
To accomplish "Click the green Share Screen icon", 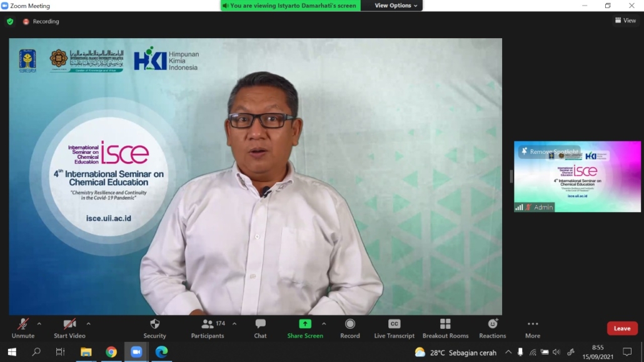I will (305, 324).
